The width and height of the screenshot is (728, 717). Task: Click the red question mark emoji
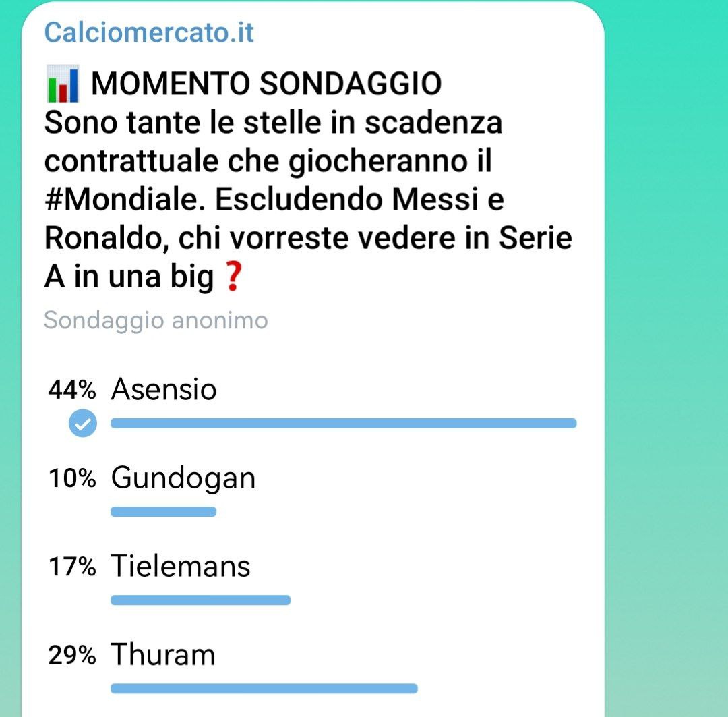coord(232,277)
